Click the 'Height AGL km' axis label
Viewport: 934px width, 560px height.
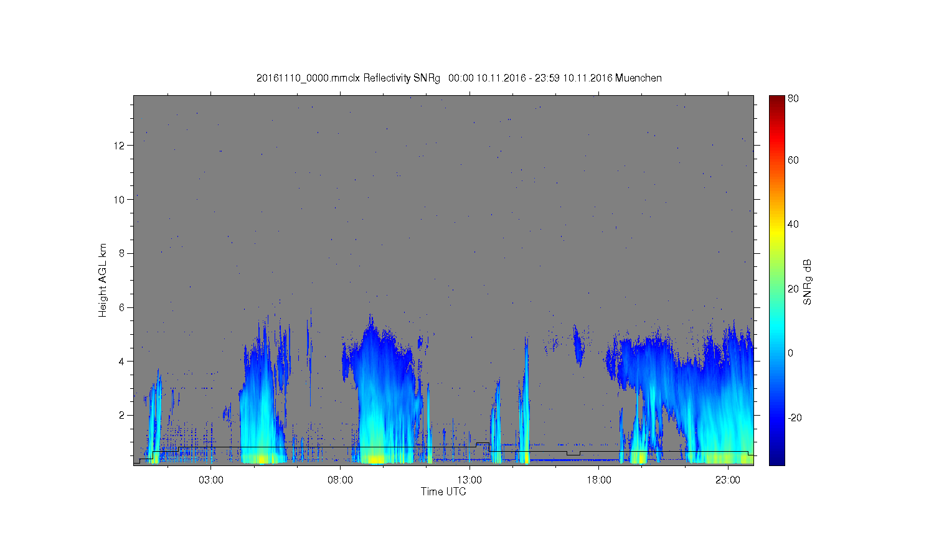click(x=103, y=280)
